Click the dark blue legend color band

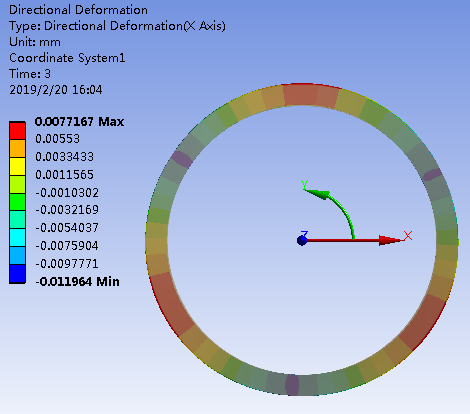tap(17, 274)
